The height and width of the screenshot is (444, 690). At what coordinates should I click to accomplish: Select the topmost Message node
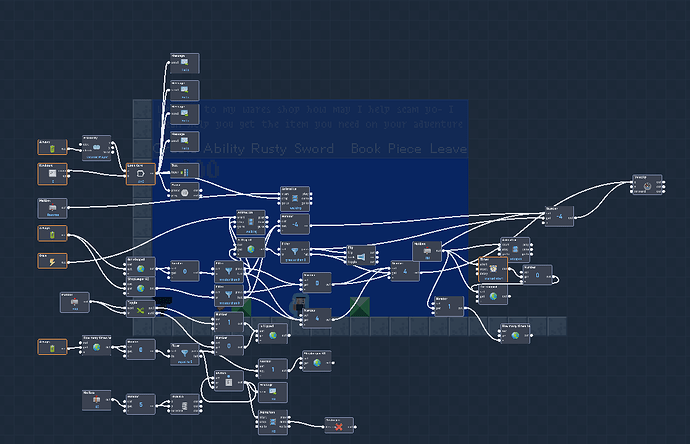click(x=184, y=63)
